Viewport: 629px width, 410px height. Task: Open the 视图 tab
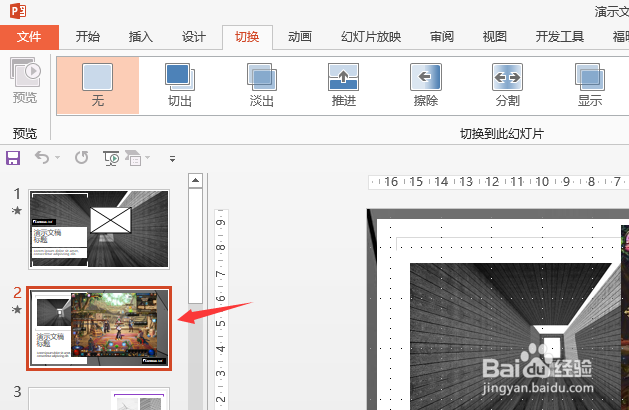494,37
